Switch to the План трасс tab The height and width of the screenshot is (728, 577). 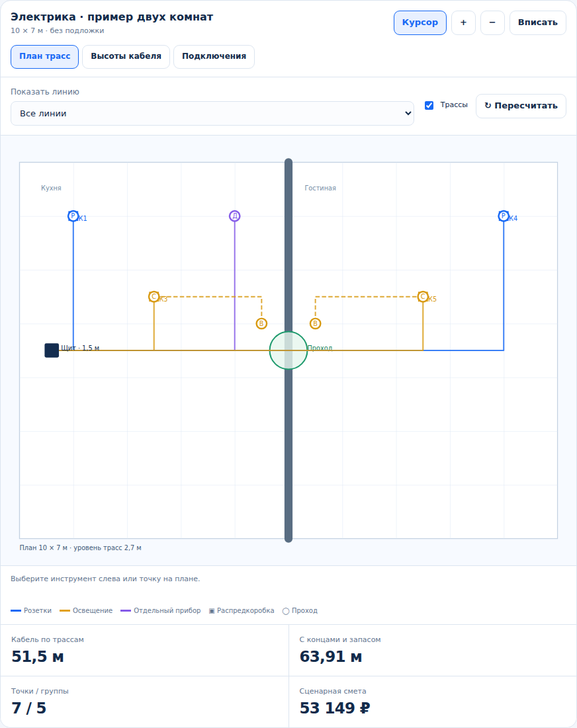click(x=44, y=57)
